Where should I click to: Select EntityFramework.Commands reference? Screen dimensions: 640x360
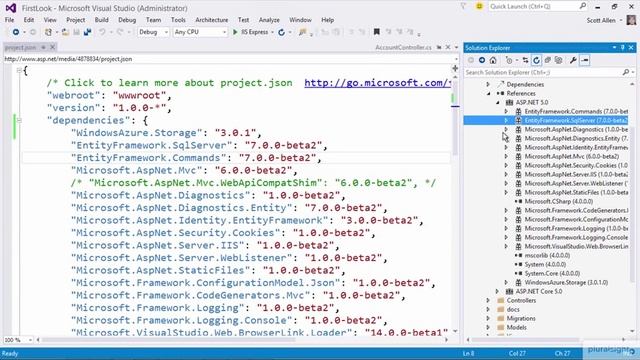(x=576, y=111)
